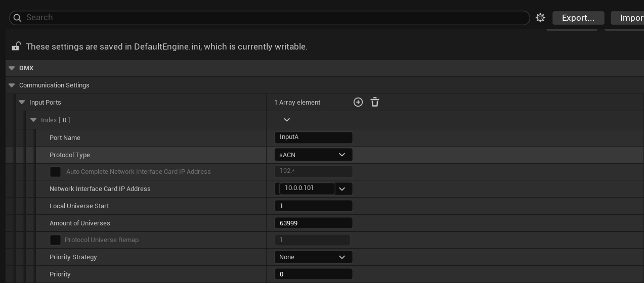Enable Auto Complete Network Interface Card IP Address

55,172
